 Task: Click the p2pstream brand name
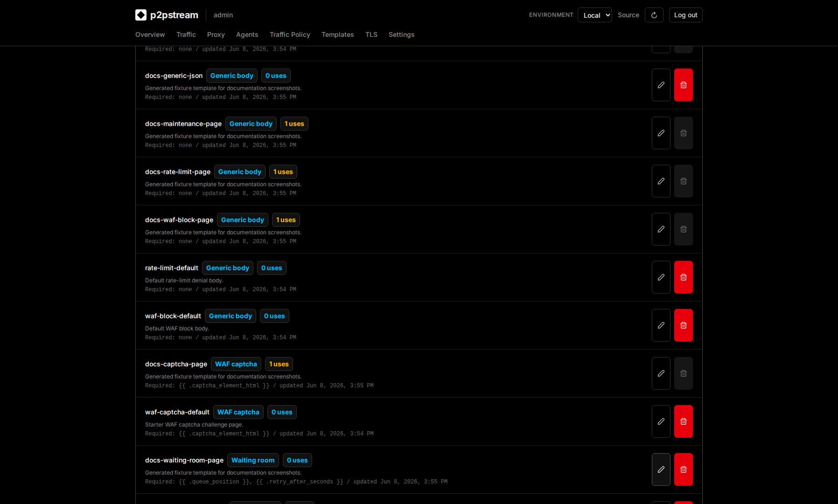[x=174, y=15]
